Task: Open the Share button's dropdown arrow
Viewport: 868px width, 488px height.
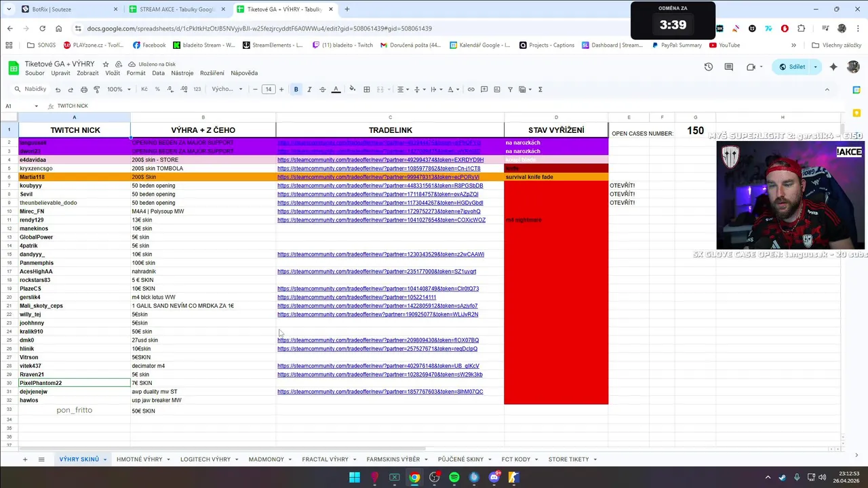Action: [815, 67]
